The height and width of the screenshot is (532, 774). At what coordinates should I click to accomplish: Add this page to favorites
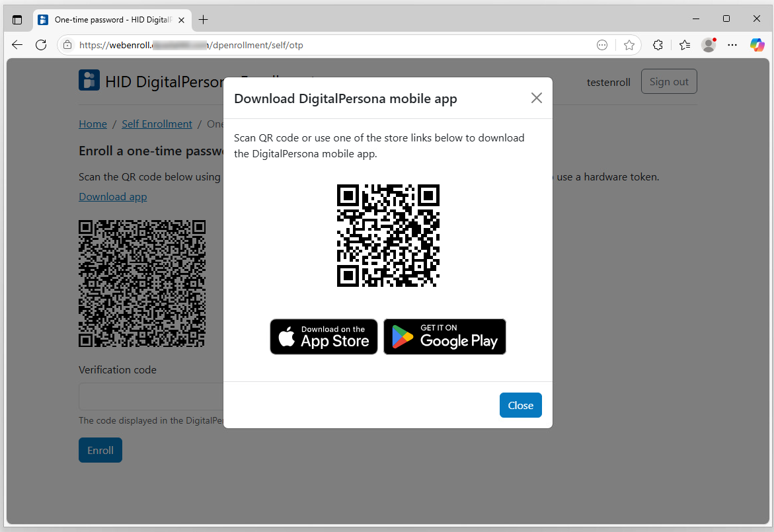(x=629, y=45)
